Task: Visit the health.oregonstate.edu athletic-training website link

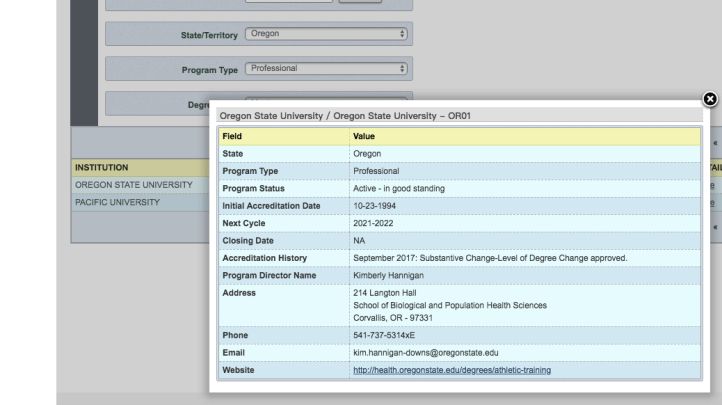Action: tap(451, 370)
